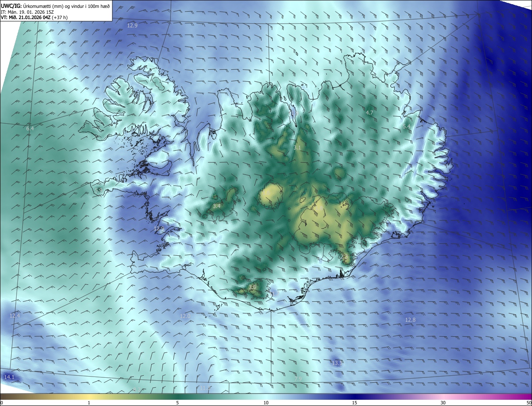Click the 4.7 value label on the map
Viewport: 532px width, 406px height.
[x=369, y=113]
